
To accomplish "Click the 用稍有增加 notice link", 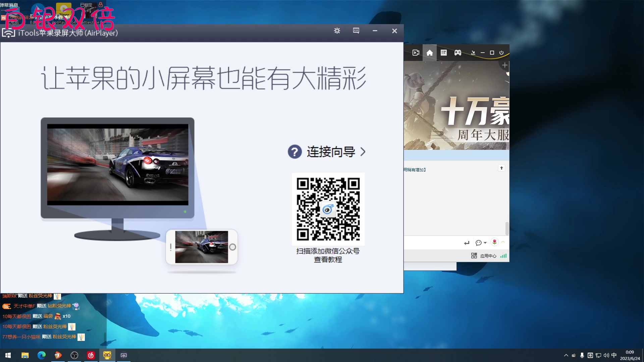I will (x=415, y=170).
